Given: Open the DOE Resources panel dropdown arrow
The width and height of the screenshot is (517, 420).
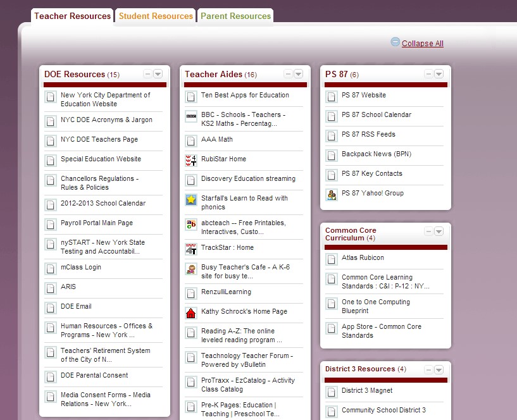Looking at the screenshot, I should tap(158, 74).
